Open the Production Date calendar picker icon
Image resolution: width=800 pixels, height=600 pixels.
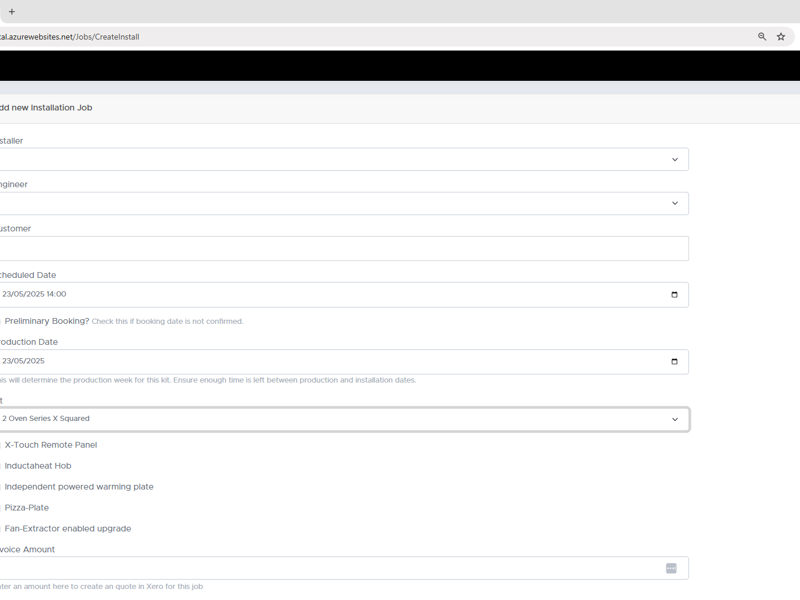(676, 361)
